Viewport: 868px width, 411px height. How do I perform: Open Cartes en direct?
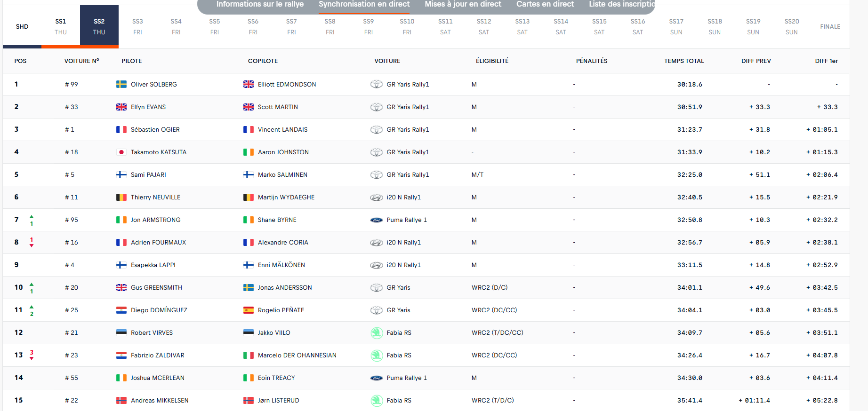[x=545, y=4]
